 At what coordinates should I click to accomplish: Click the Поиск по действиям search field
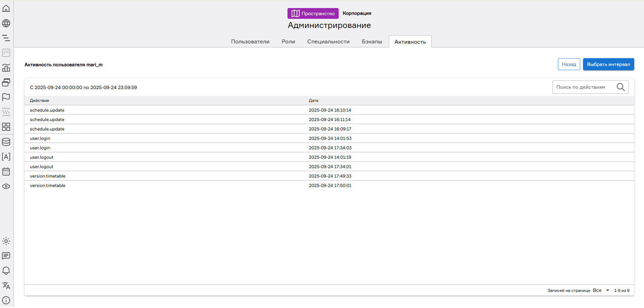coord(583,87)
